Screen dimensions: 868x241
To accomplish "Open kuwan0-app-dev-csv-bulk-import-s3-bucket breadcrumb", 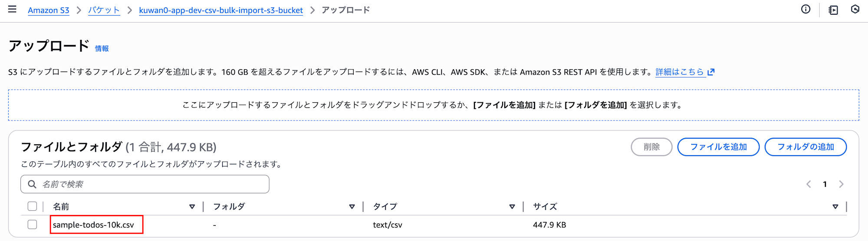I will (x=221, y=10).
